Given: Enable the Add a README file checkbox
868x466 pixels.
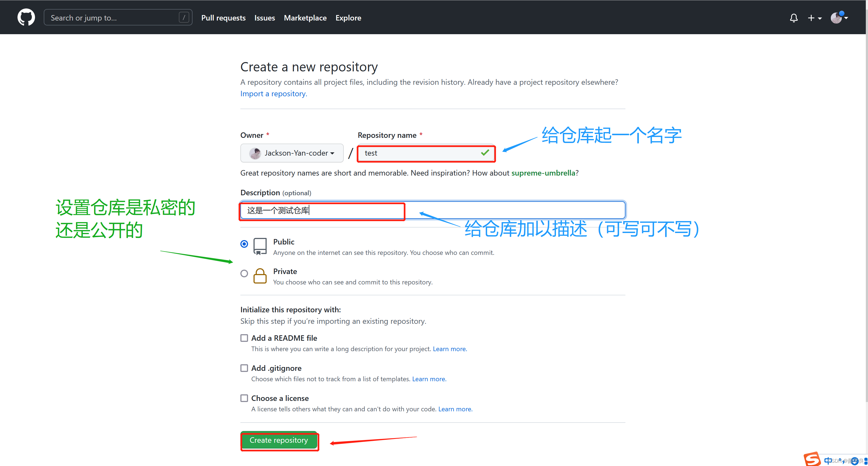Looking at the screenshot, I should 244,338.
